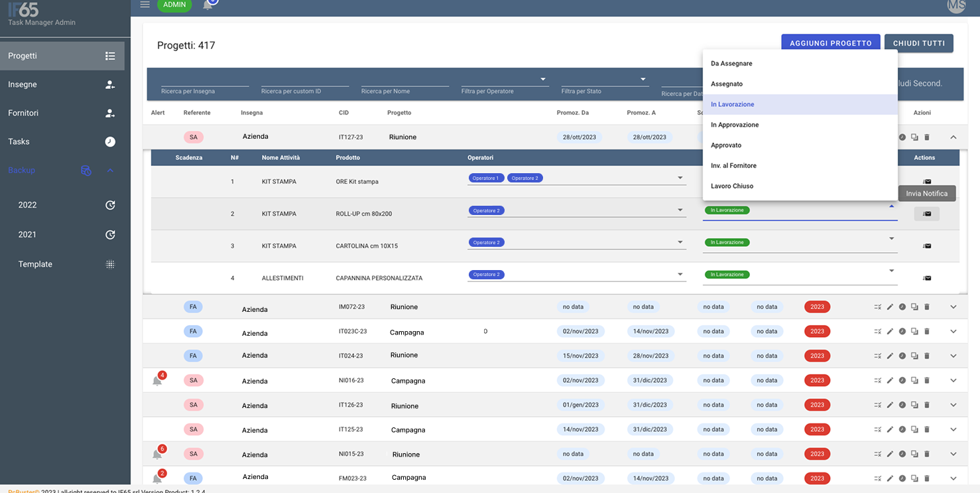Delete project IT127-23 with trash icon
This screenshot has height=493, width=980.
click(x=927, y=137)
